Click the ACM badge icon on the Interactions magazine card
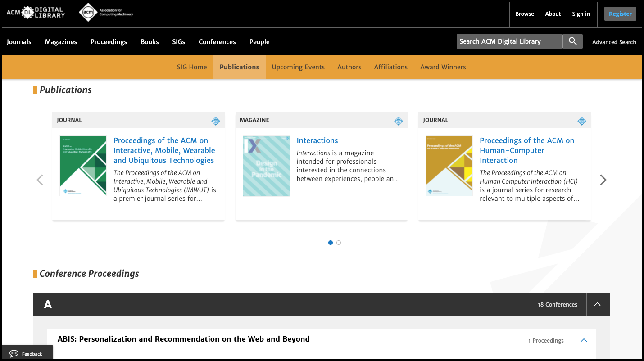Screen dimensions: 644x361 [x=398, y=120]
